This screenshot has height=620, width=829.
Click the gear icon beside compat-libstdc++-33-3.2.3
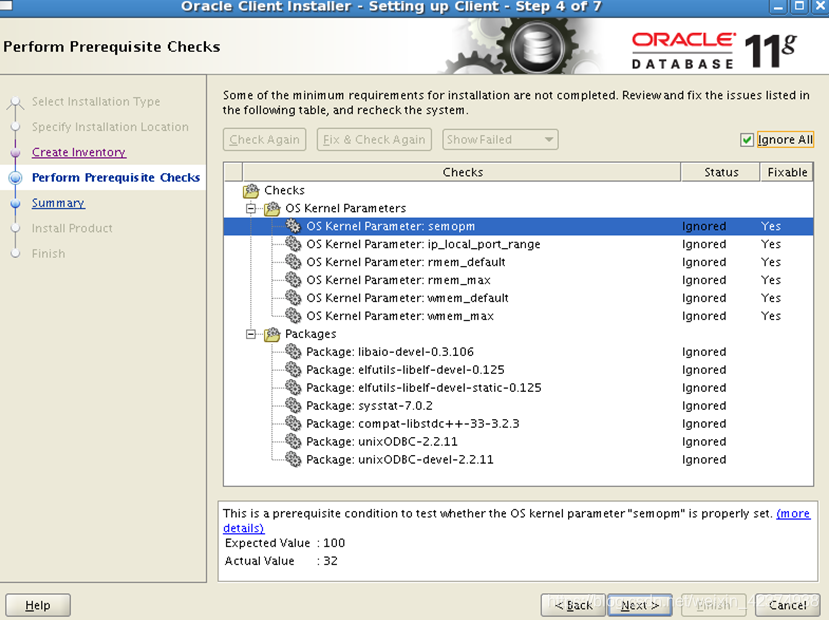pos(293,423)
